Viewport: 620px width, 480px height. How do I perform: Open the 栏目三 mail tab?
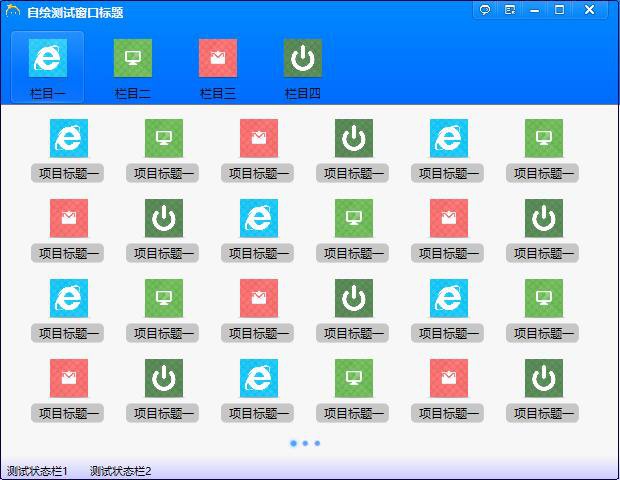[x=218, y=66]
